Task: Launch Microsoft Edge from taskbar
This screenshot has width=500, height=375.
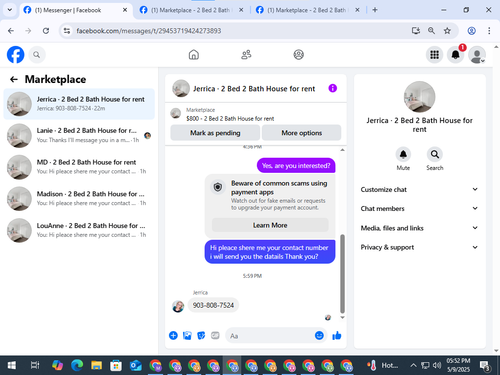Action: click(77, 365)
